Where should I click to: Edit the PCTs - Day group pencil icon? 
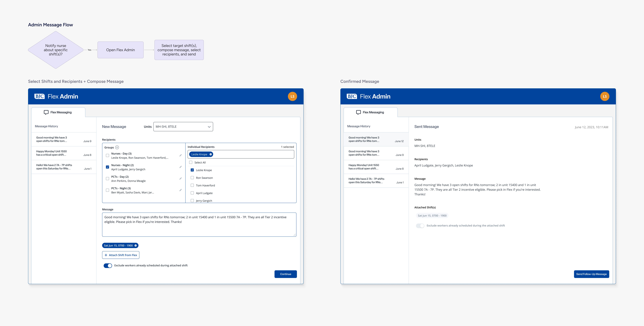(181, 179)
